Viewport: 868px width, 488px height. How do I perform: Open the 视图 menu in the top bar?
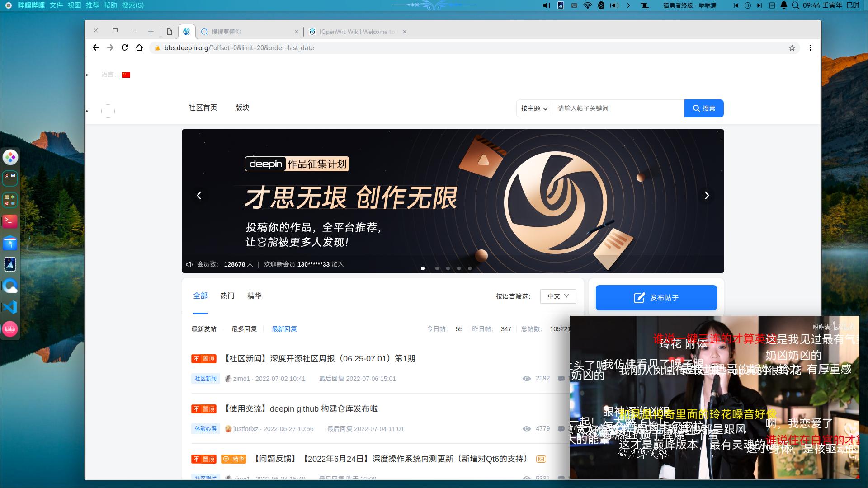76,5
